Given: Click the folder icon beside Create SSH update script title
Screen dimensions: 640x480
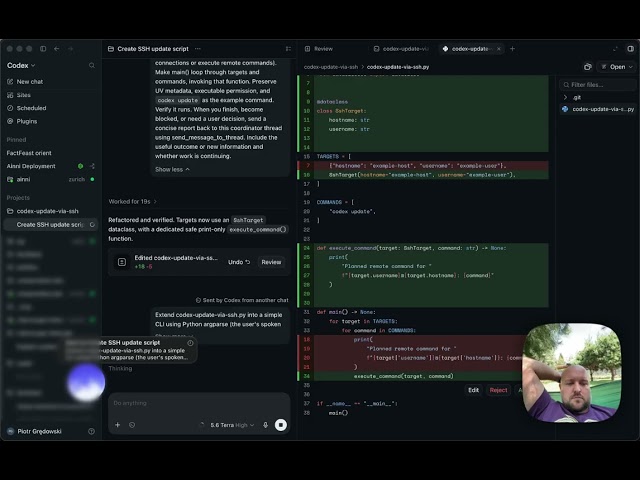Looking at the screenshot, I should [111, 49].
